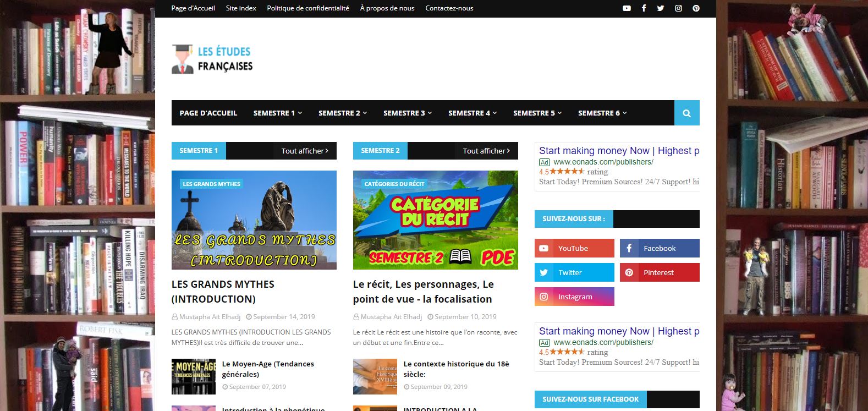868x411 pixels.
Task: Open À propos de nous page
Action: tap(387, 8)
